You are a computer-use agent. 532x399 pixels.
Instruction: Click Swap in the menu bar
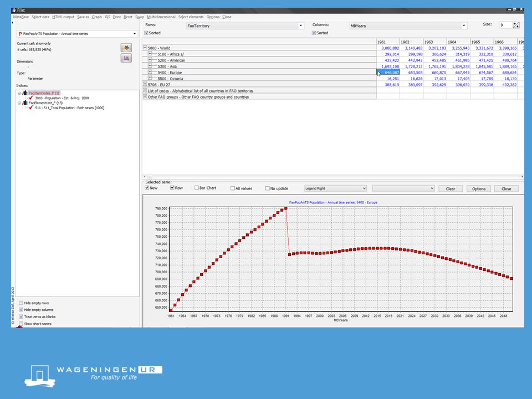pyautogui.click(x=140, y=17)
